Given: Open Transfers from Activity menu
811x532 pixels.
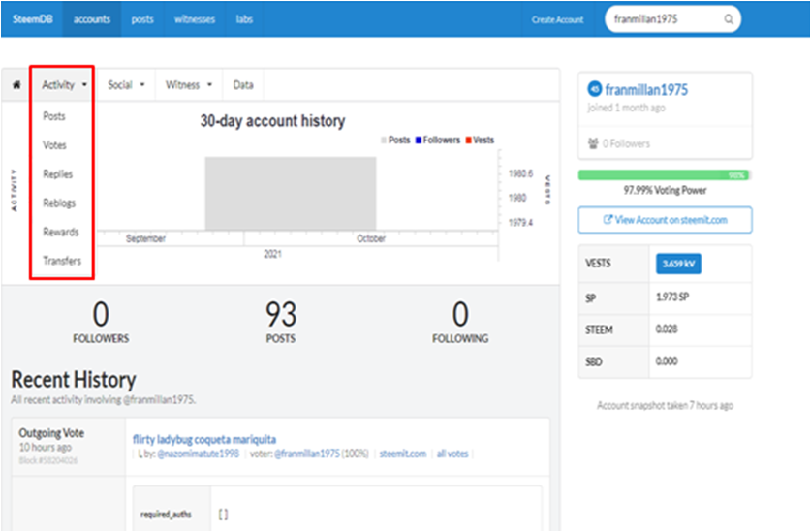Looking at the screenshot, I should [62, 261].
